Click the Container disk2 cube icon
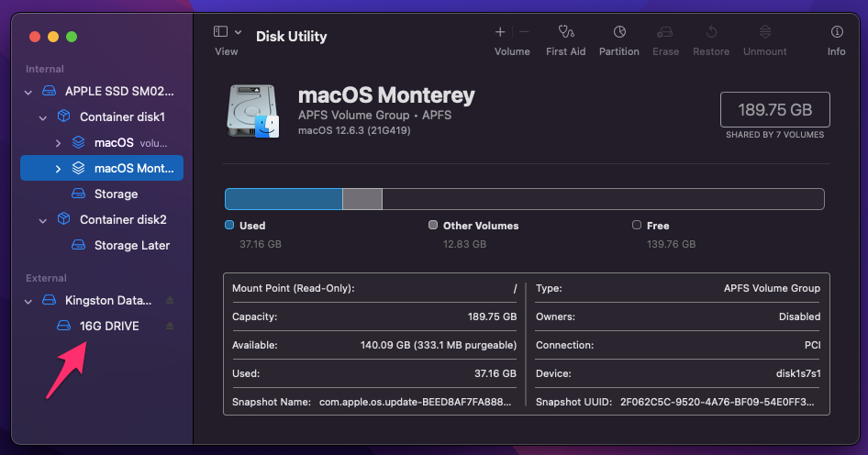 click(x=63, y=219)
